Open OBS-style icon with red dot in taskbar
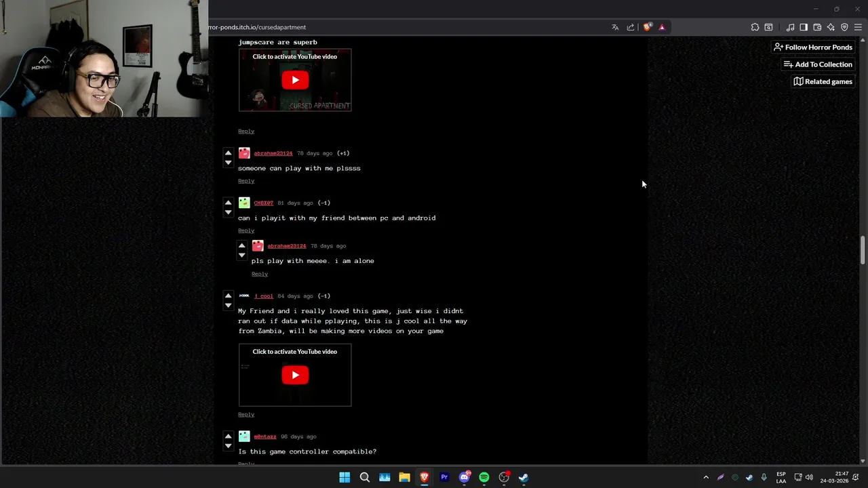This screenshot has width=868, height=488. (x=504, y=477)
